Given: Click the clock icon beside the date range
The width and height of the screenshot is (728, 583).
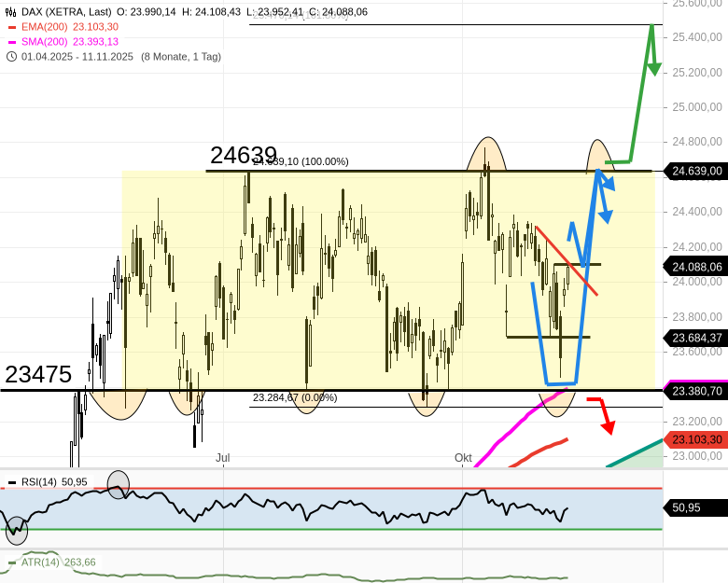Looking at the screenshot, I should [11, 56].
